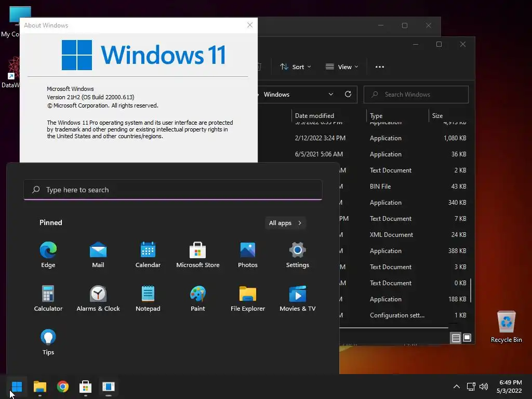Open the Recycle Bin desktop icon
This screenshot has height=399, width=532.
(506, 326)
